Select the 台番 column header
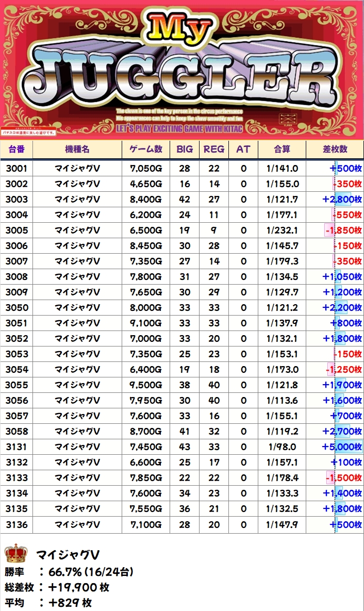 [x=16, y=149]
